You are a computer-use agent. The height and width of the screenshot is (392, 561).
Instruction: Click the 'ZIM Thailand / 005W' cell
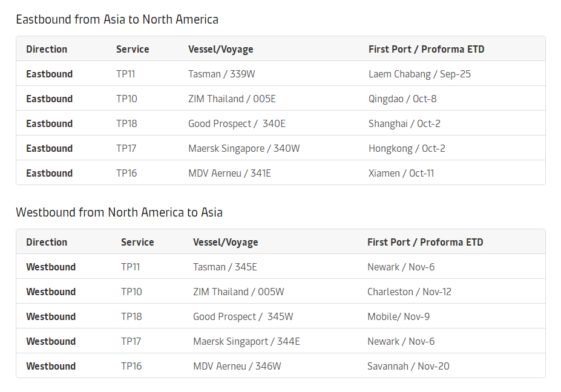pos(238,292)
